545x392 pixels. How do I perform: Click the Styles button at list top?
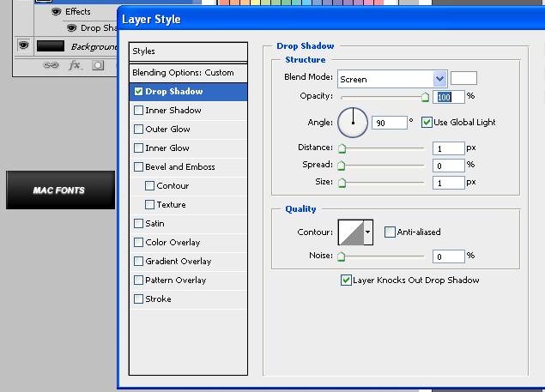tap(188, 51)
